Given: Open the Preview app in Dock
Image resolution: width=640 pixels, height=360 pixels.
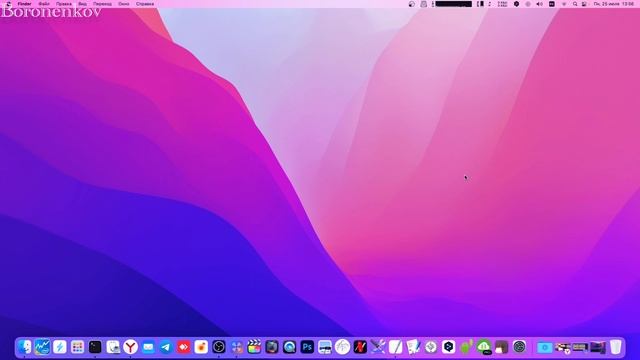Looking at the screenshot, I should tap(113, 347).
